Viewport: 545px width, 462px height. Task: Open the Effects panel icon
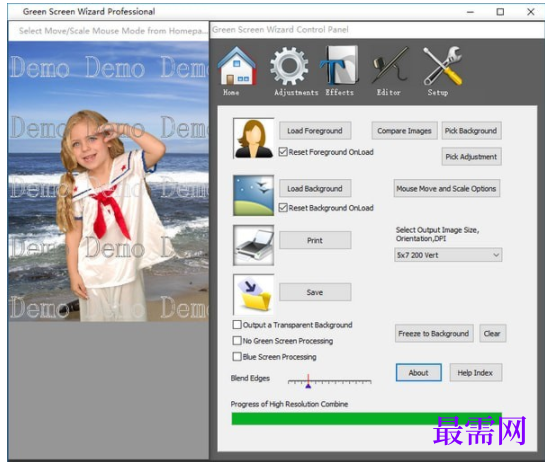pos(339,65)
